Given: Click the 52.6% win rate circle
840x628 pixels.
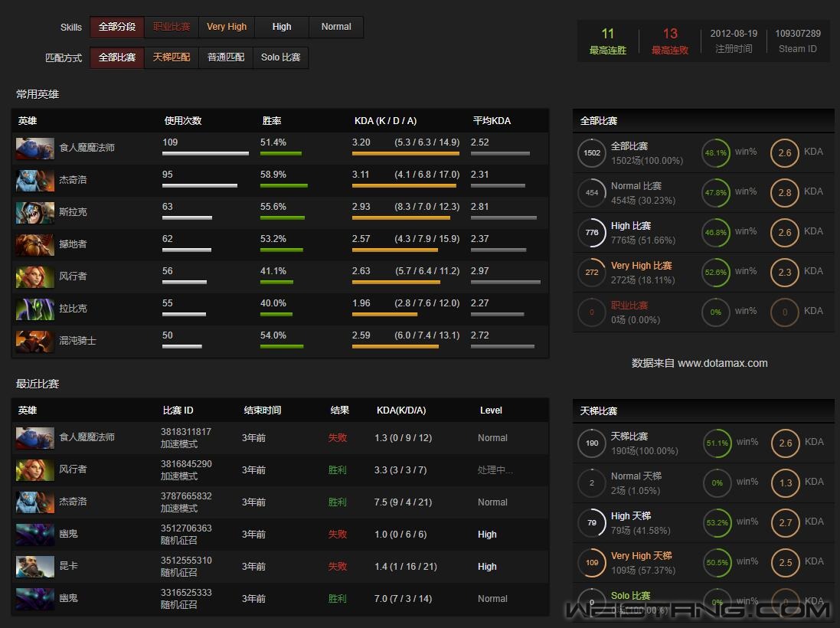Looking at the screenshot, I should pos(716,272).
